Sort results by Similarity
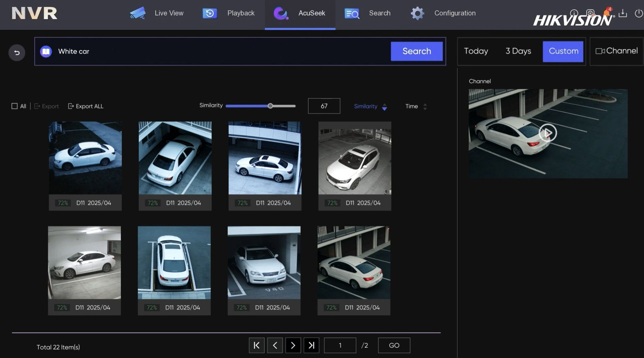The width and height of the screenshot is (644, 358). [370, 106]
